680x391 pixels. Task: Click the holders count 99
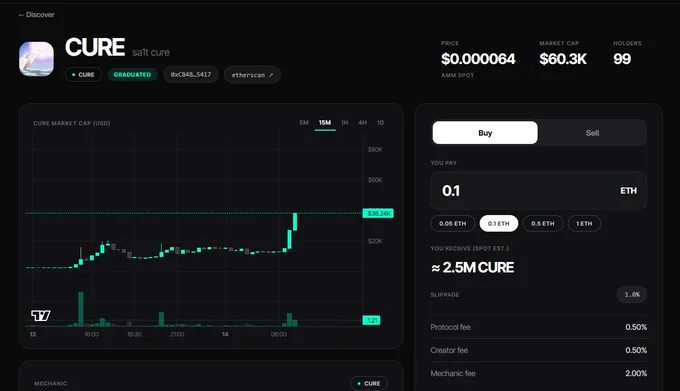tap(622, 59)
